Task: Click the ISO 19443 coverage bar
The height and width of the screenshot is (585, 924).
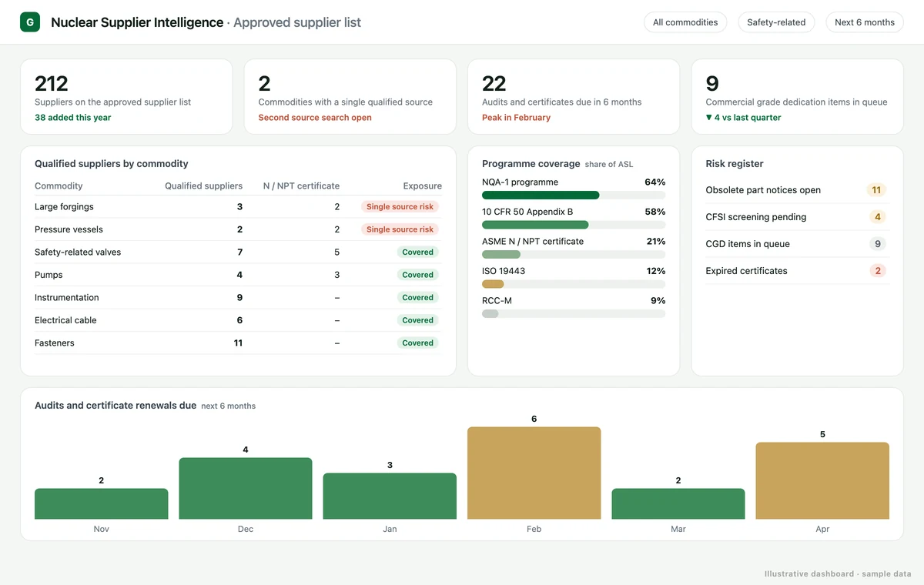Action: [x=574, y=284]
